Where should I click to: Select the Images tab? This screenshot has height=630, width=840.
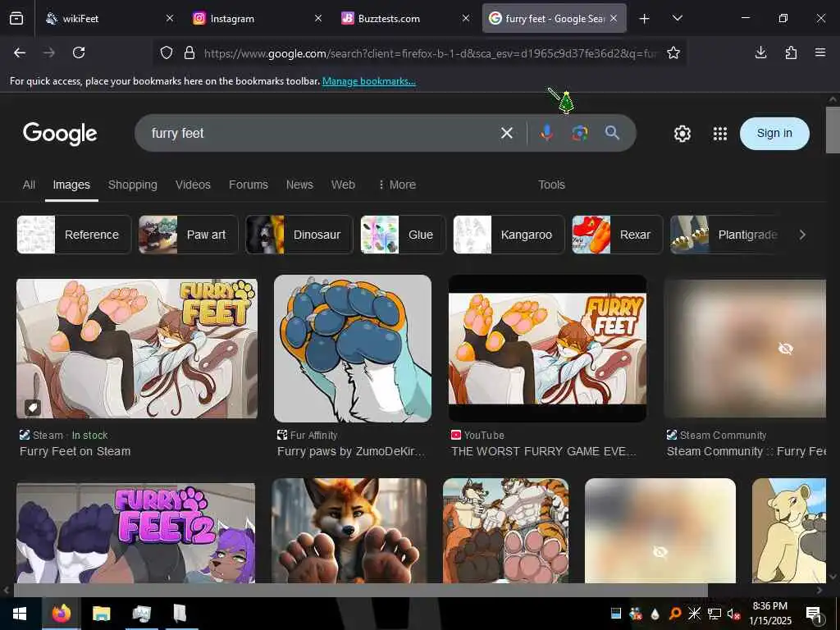coord(71,185)
